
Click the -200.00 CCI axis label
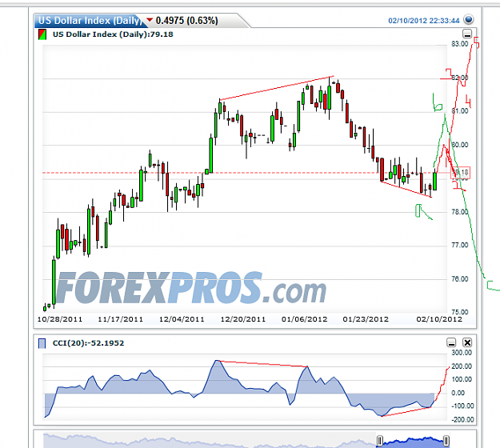tap(462, 420)
